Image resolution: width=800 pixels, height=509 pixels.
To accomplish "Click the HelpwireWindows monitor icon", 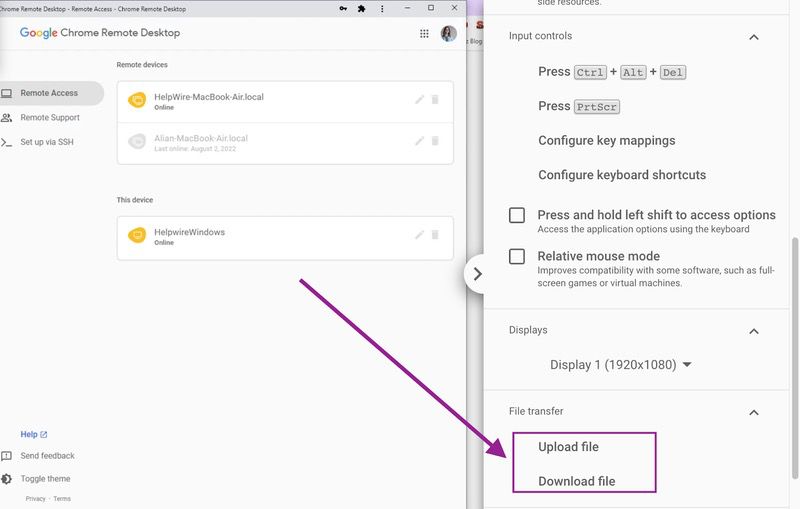I will [x=137, y=235].
